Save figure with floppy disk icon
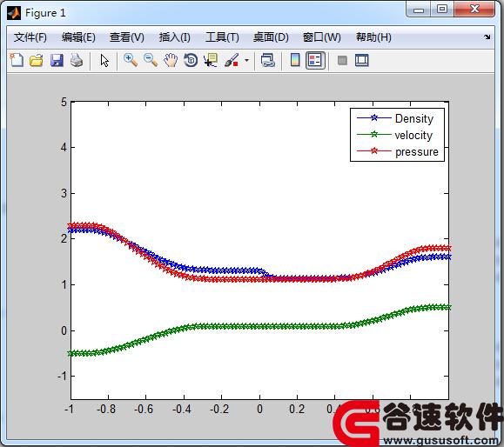504x447 pixels. click(x=57, y=60)
